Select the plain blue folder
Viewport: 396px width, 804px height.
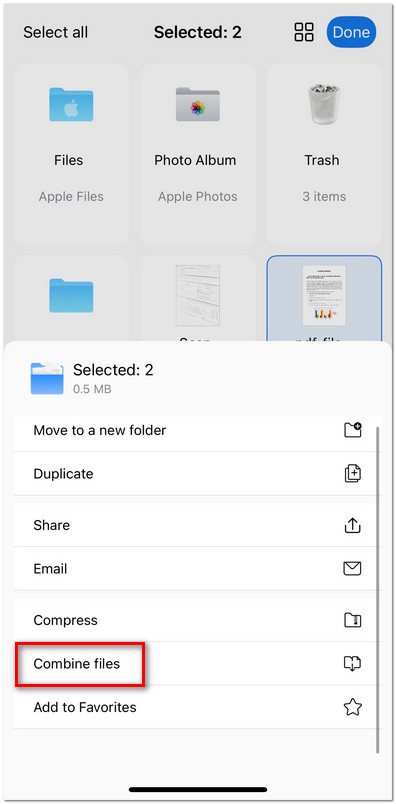coord(71,295)
